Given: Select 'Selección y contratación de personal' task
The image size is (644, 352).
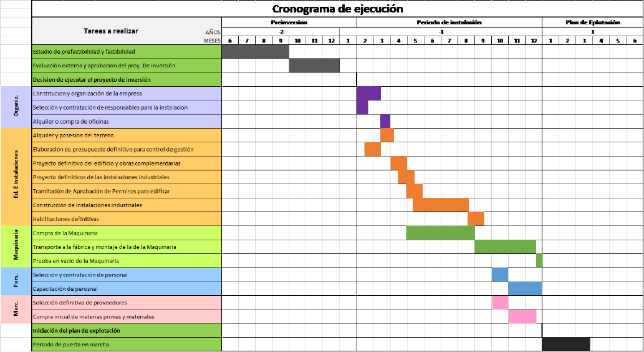Looking at the screenshot, I should (127, 275).
